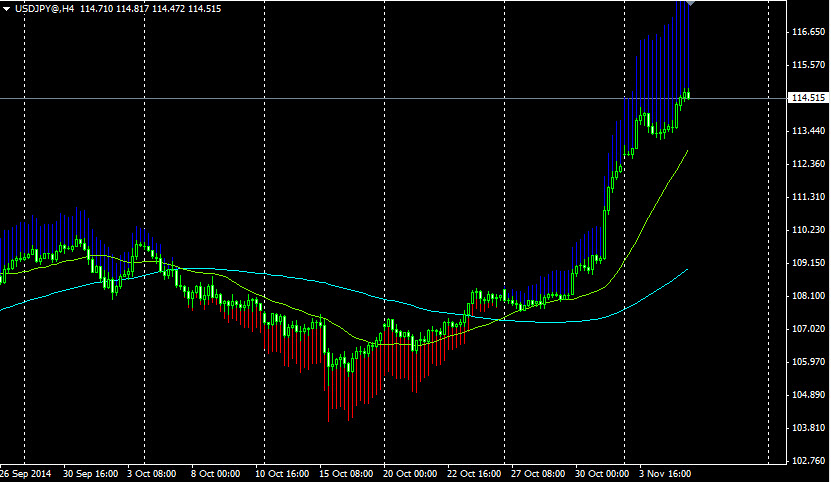Screen dimensions: 831x482
Task: Click the 104.890 price scale label
Action: point(808,395)
